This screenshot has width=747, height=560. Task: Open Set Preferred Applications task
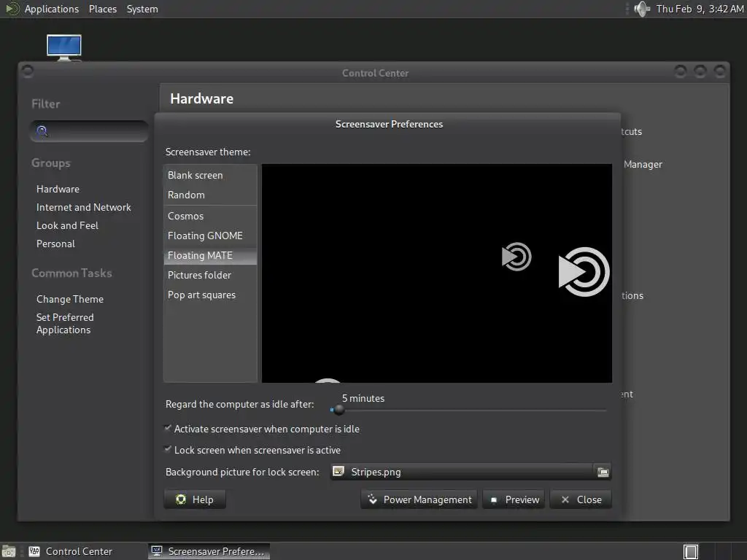[x=65, y=323]
